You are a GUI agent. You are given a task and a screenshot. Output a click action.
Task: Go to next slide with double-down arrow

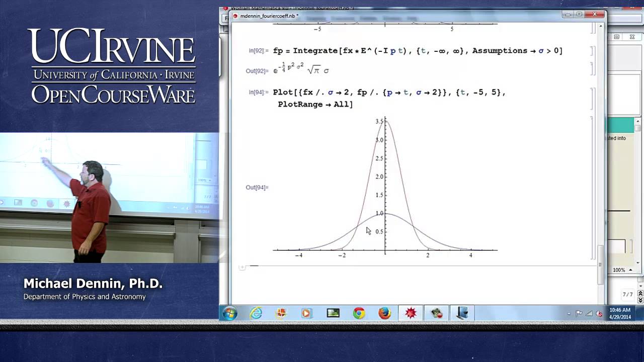(640, 300)
